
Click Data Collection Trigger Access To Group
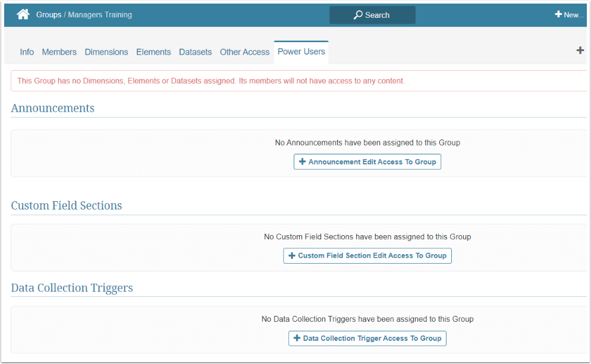click(x=367, y=338)
